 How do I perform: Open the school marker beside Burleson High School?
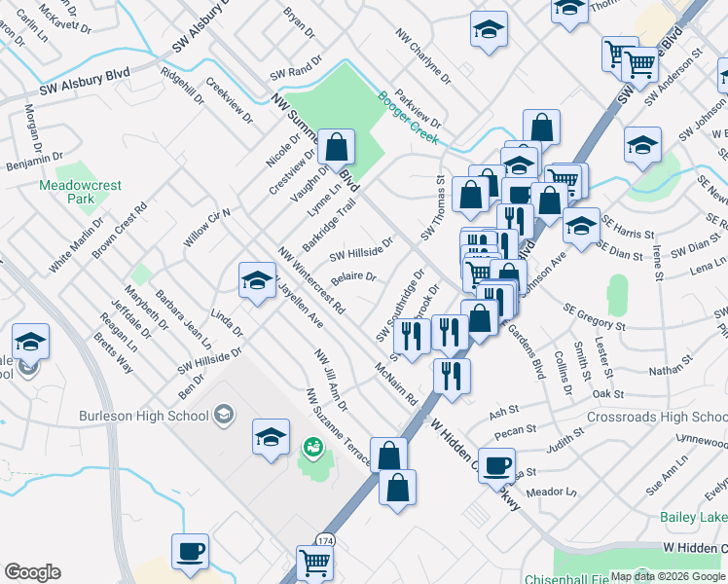[x=272, y=437]
